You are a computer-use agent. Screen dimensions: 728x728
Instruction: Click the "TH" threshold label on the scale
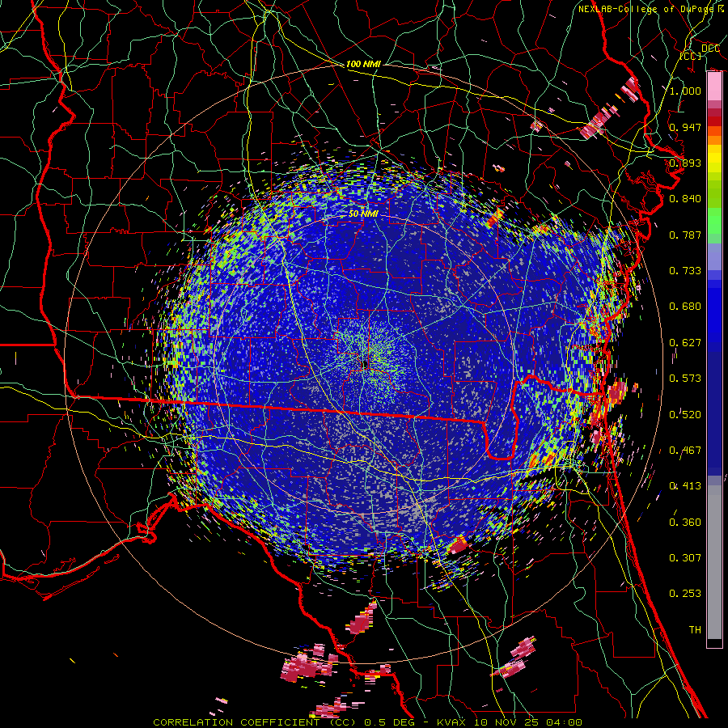tap(695, 630)
